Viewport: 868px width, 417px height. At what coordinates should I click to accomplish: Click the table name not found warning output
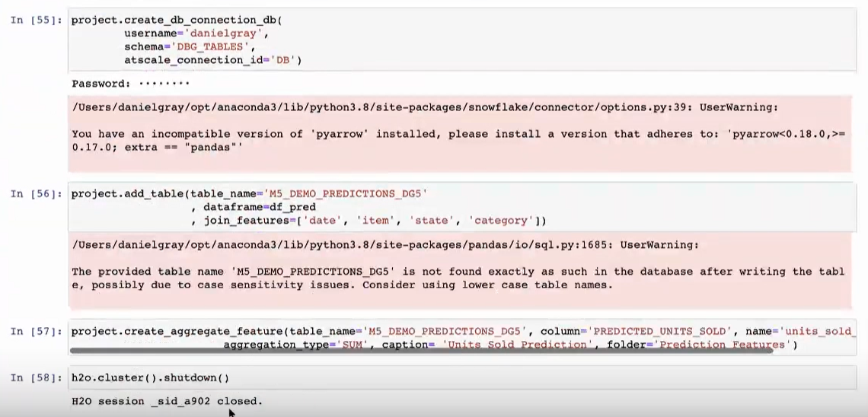click(459, 270)
